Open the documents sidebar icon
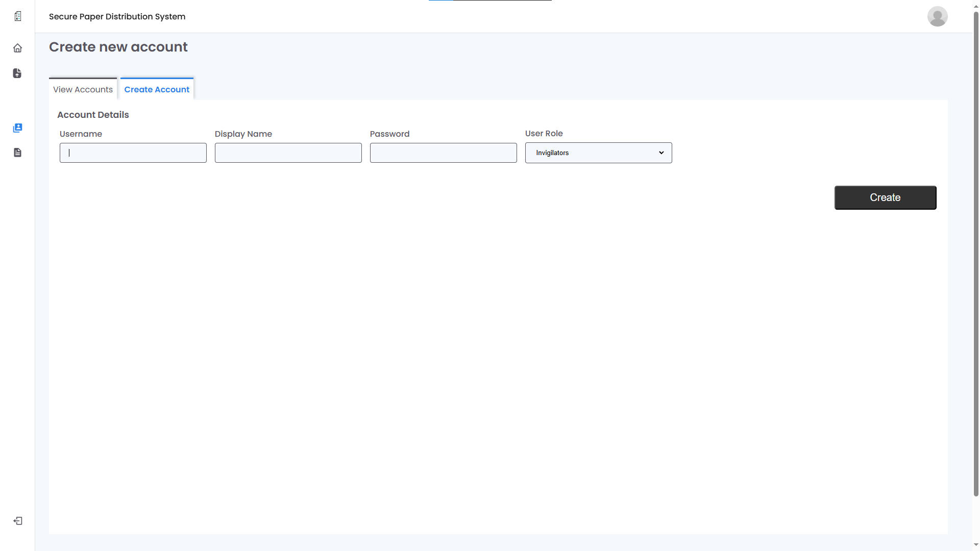Image resolution: width=980 pixels, height=551 pixels. [x=17, y=153]
